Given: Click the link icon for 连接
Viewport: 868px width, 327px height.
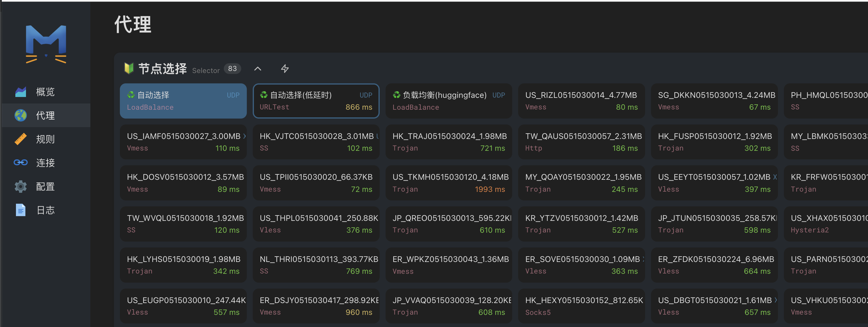Looking at the screenshot, I should tap(21, 163).
